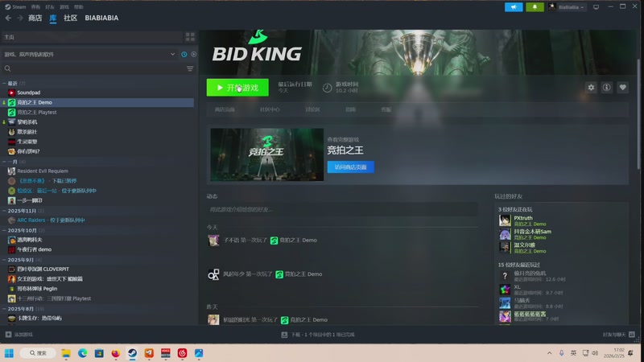Viewport: 644px width, 362px height.
Task: Go to the 社区 tab
Action: [70, 18]
